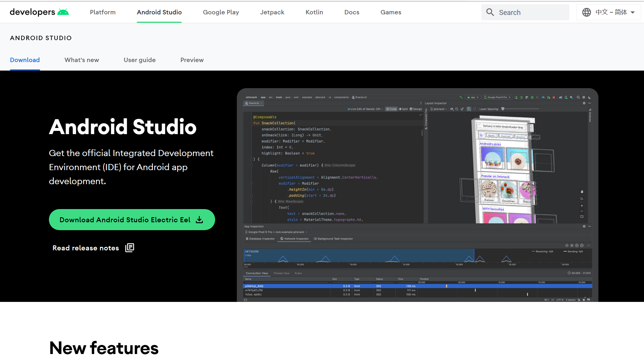
Task: Click 'Network Inspector' text in the hero screenshot
Action: (x=297, y=239)
